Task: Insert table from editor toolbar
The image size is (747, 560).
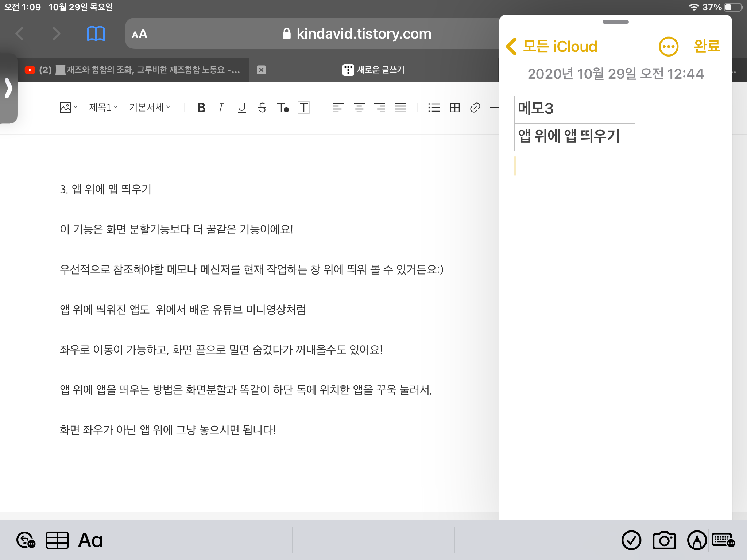Action: 454,108
